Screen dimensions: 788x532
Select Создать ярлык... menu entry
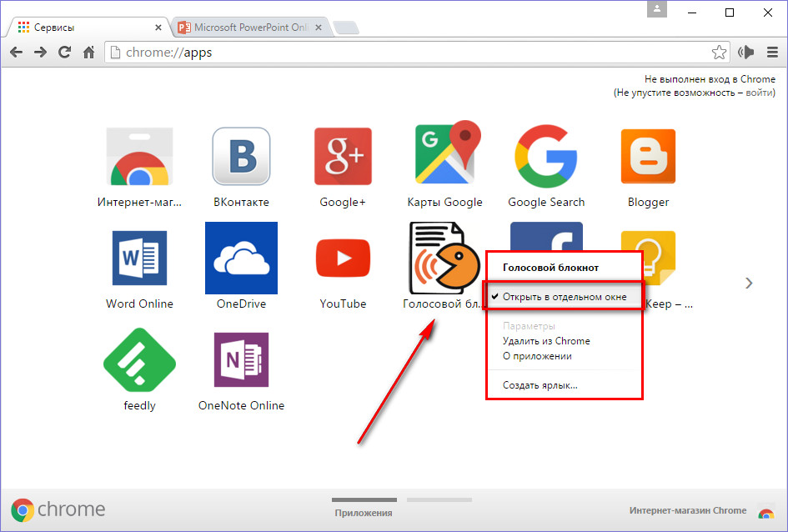point(540,385)
